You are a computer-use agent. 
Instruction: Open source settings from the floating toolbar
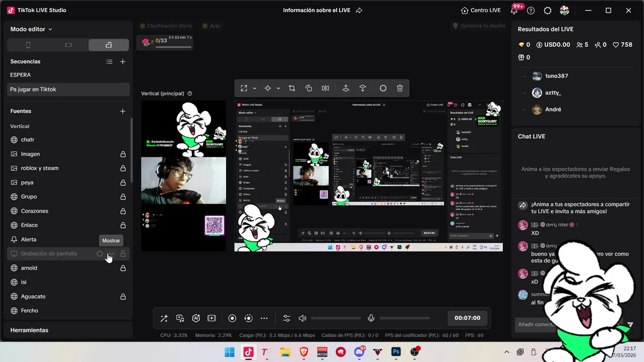point(383,88)
